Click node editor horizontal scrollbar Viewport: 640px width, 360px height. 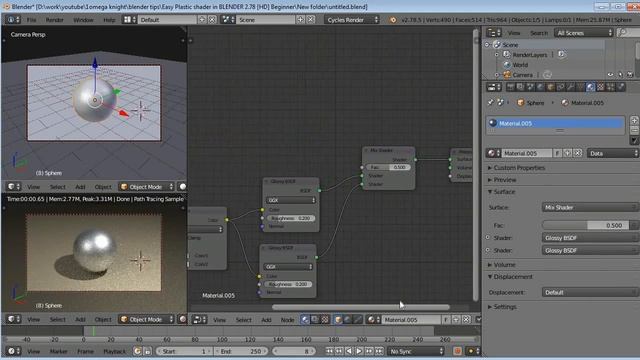(361, 307)
